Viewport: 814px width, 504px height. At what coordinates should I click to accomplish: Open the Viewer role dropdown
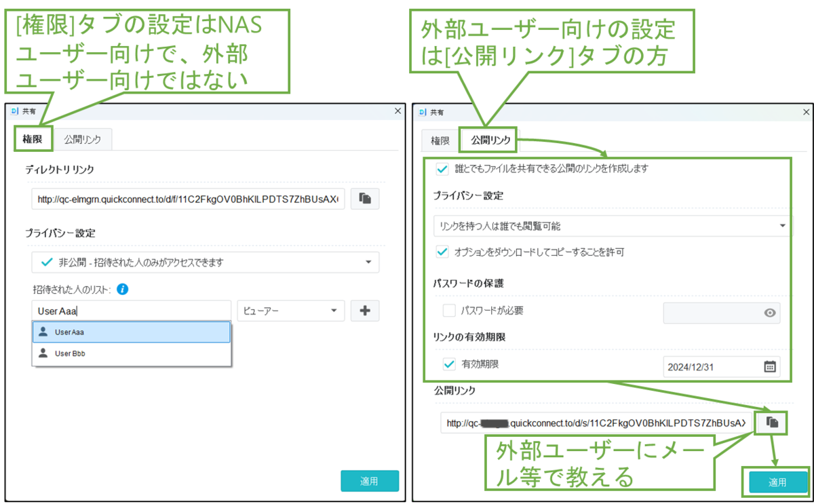pyautogui.click(x=290, y=311)
